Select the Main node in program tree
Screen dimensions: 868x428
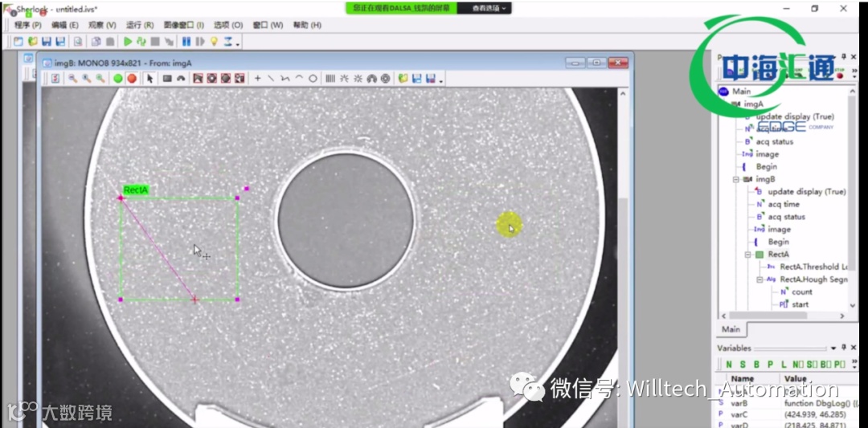click(x=741, y=92)
